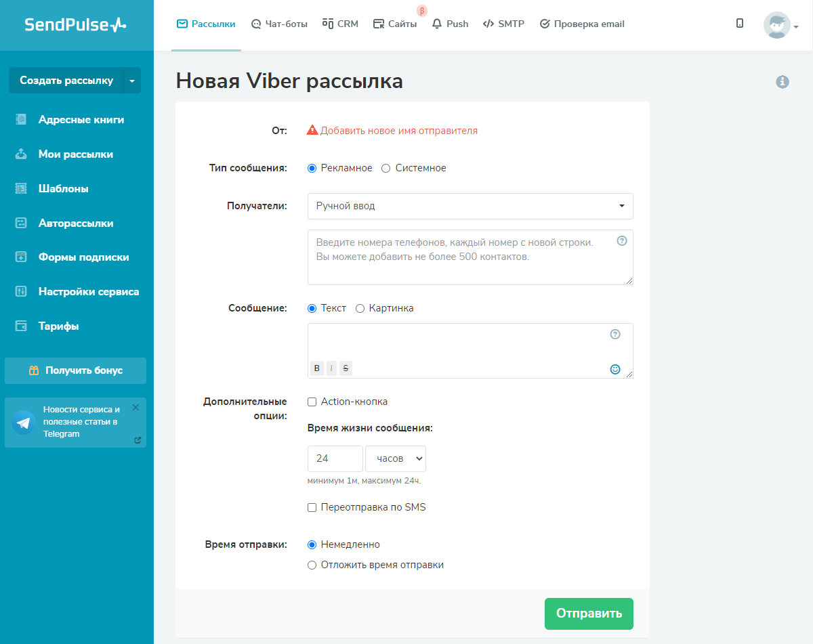Open the emoji picker smiley icon
The image size is (813, 644).
point(615,369)
